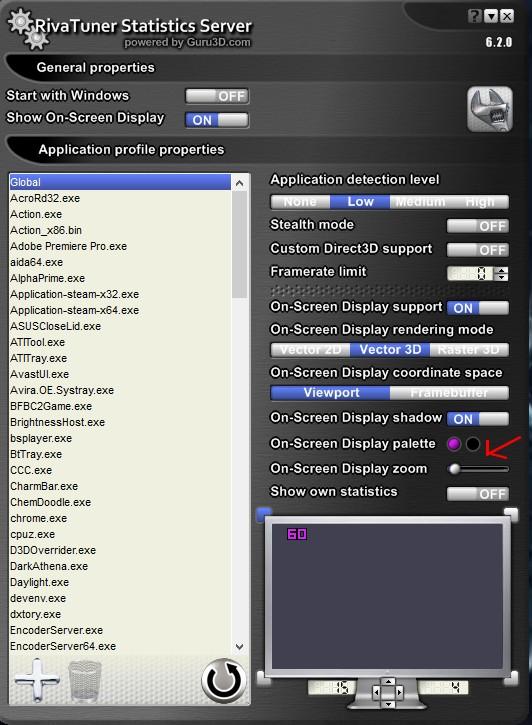Click the minimize down-arrow icon
This screenshot has height=725, width=532.
point(491,17)
